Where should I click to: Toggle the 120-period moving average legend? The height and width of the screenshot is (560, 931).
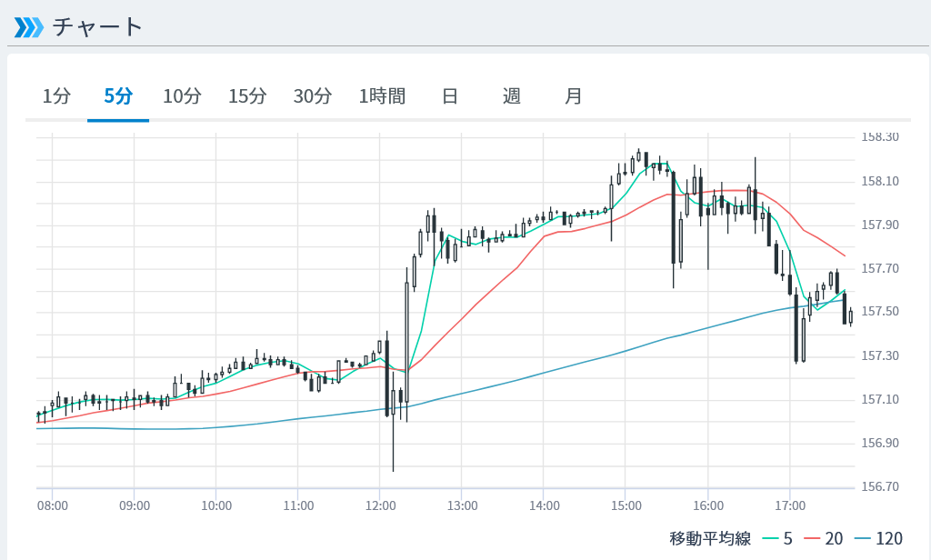point(877,539)
